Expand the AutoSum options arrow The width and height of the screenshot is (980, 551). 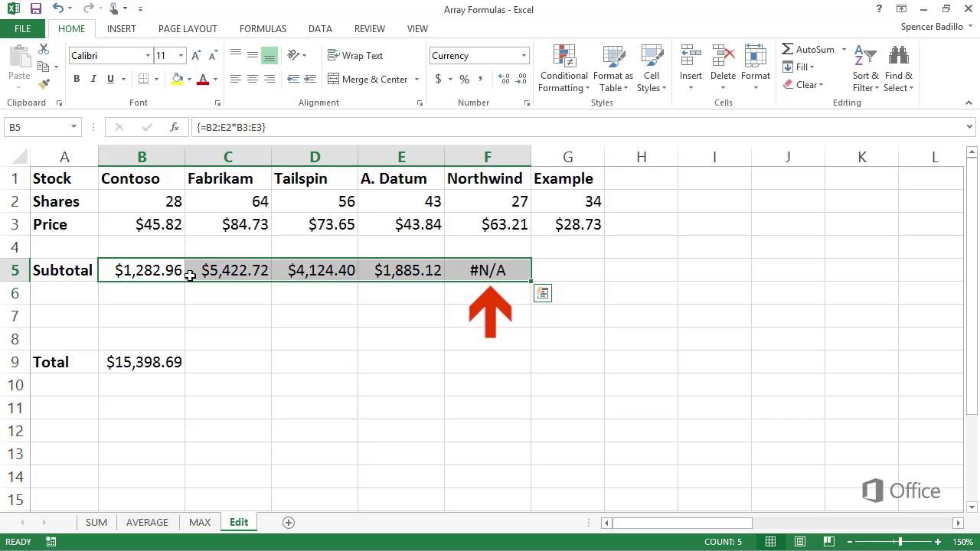point(844,50)
